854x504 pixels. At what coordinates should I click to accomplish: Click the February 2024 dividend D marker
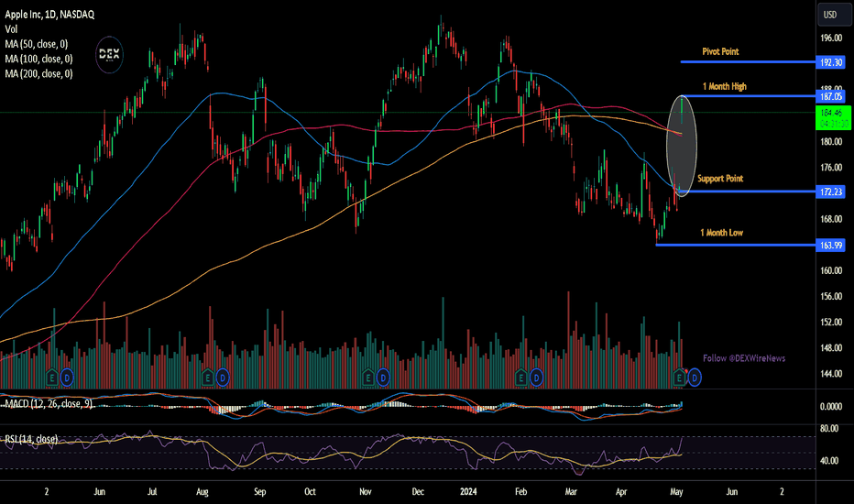(x=536, y=377)
